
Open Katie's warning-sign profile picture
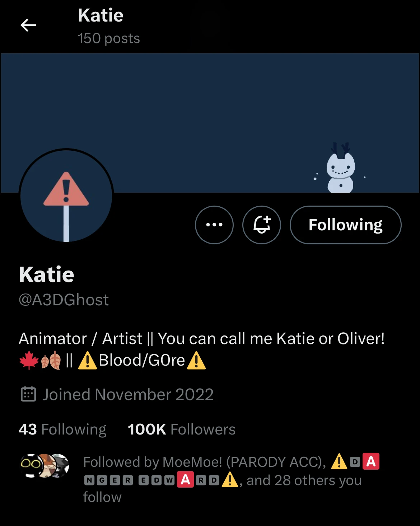tap(66, 196)
